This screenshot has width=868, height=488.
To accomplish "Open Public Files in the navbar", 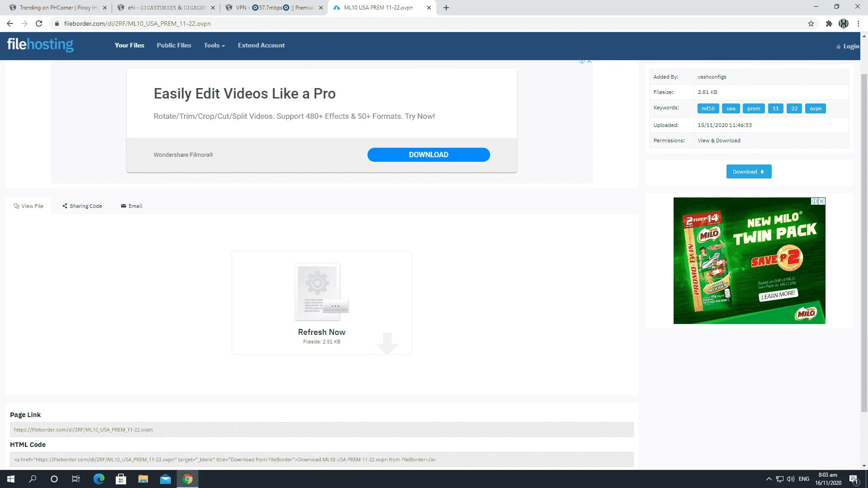I will pyautogui.click(x=174, y=45).
